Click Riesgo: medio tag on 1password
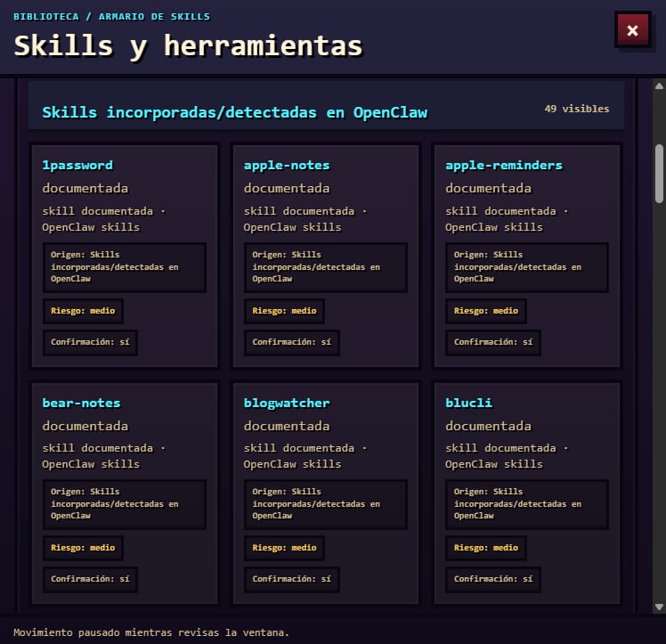The height and width of the screenshot is (644, 666). (83, 311)
